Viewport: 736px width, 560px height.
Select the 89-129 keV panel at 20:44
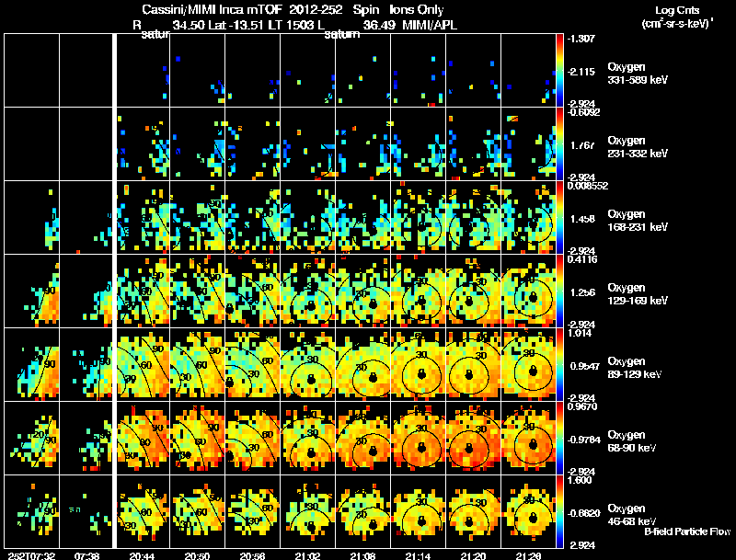(143, 365)
